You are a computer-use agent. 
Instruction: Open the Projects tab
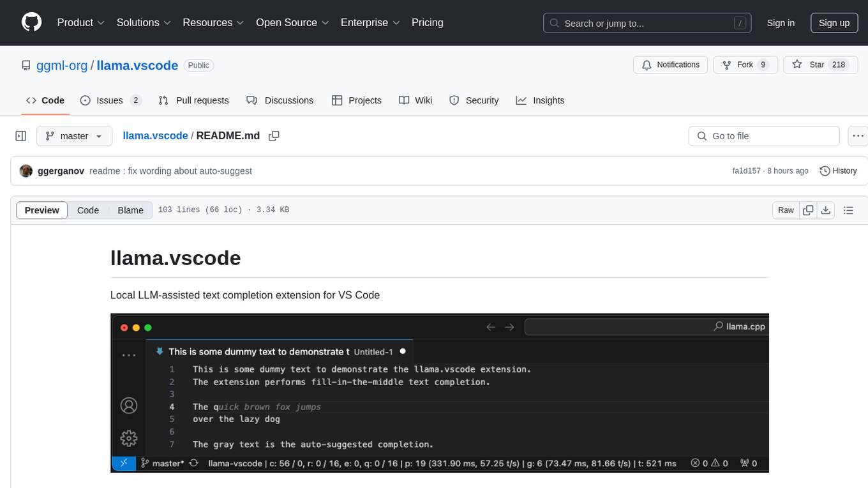[357, 100]
